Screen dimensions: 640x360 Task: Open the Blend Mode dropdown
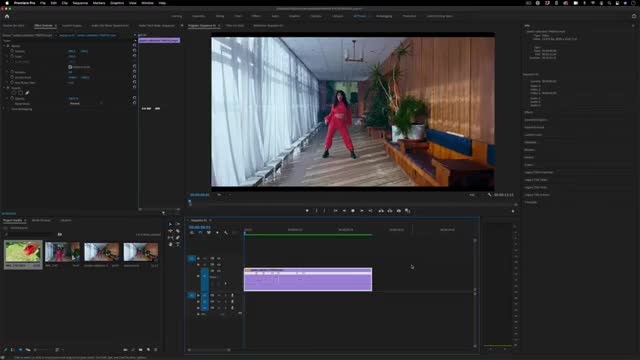click(x=85, y=104)
